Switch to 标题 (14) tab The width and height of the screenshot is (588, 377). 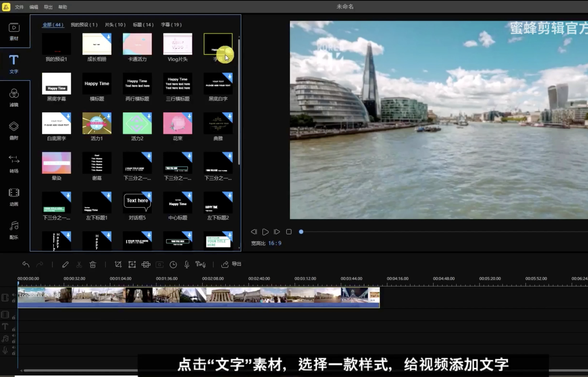[x=143, y=25]
